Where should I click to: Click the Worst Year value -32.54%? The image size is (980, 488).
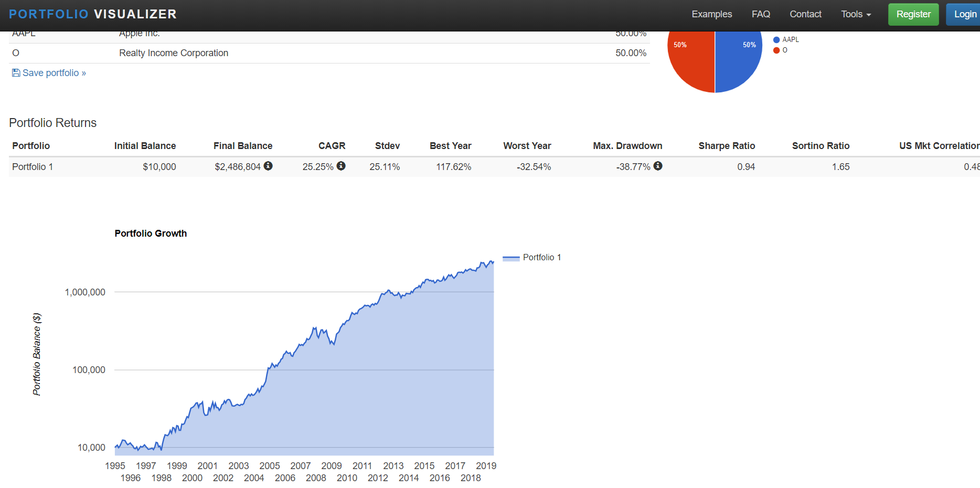534,167
